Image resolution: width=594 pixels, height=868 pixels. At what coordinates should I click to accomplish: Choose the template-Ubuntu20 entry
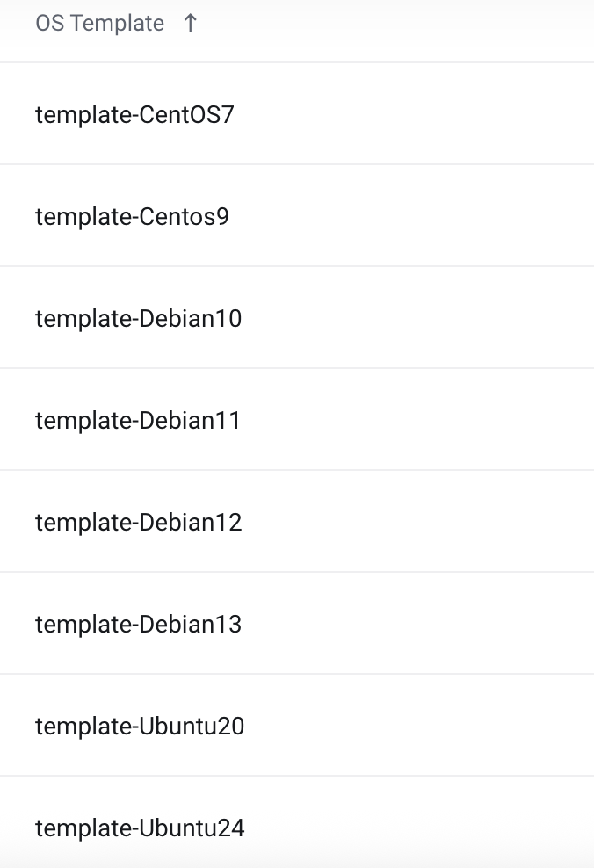(297, 725)
